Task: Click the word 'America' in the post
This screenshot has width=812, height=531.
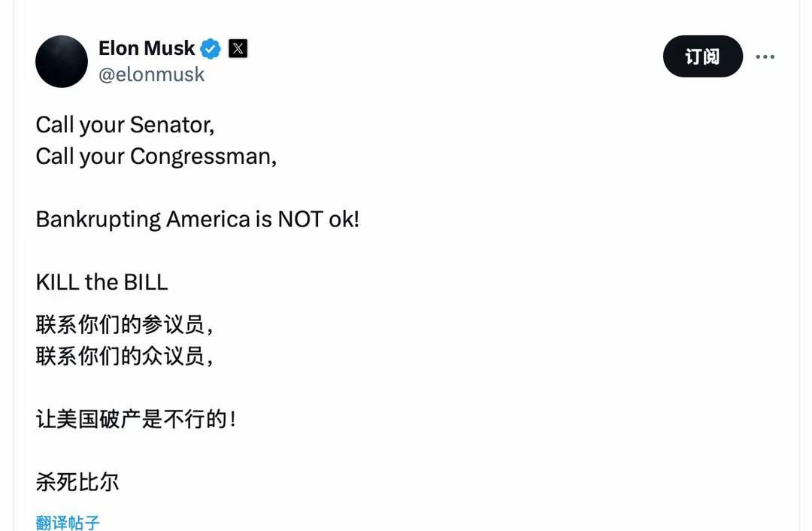Action: pos(208,220)
